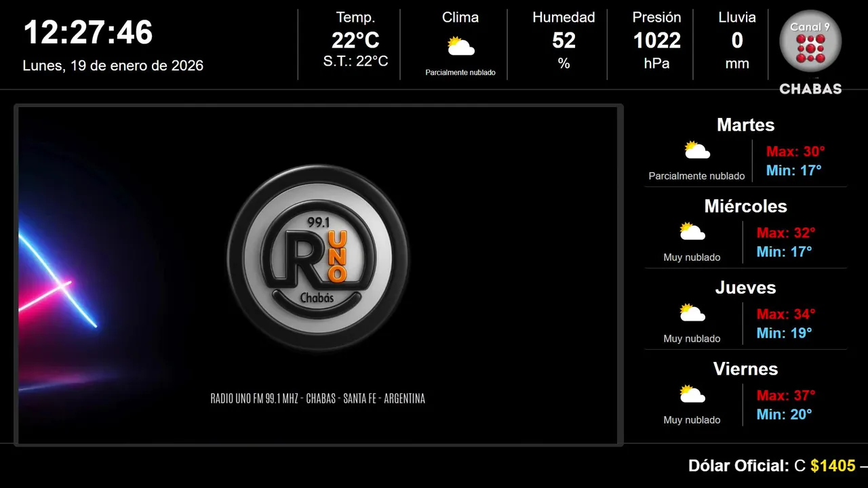Click Min: 19° for Jueves
The width and height of the screenshot is (868, 488).
[x=785, y=333]
